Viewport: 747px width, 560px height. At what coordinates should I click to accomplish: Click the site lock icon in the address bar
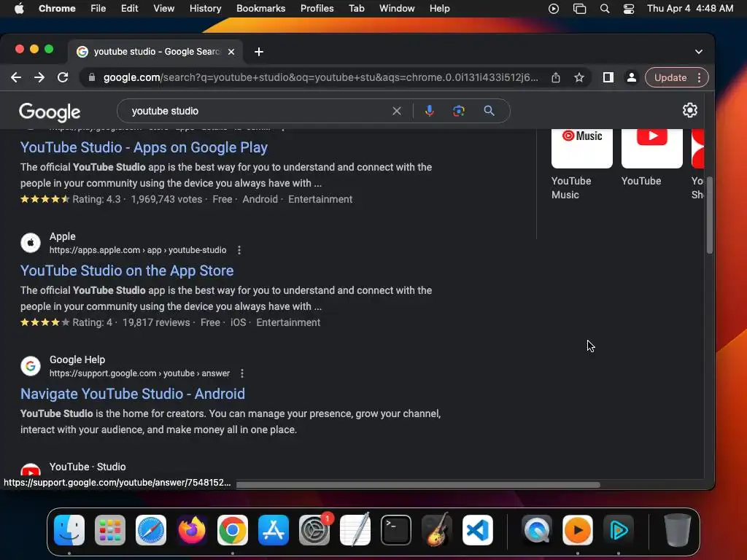click(x=92, y=77)
